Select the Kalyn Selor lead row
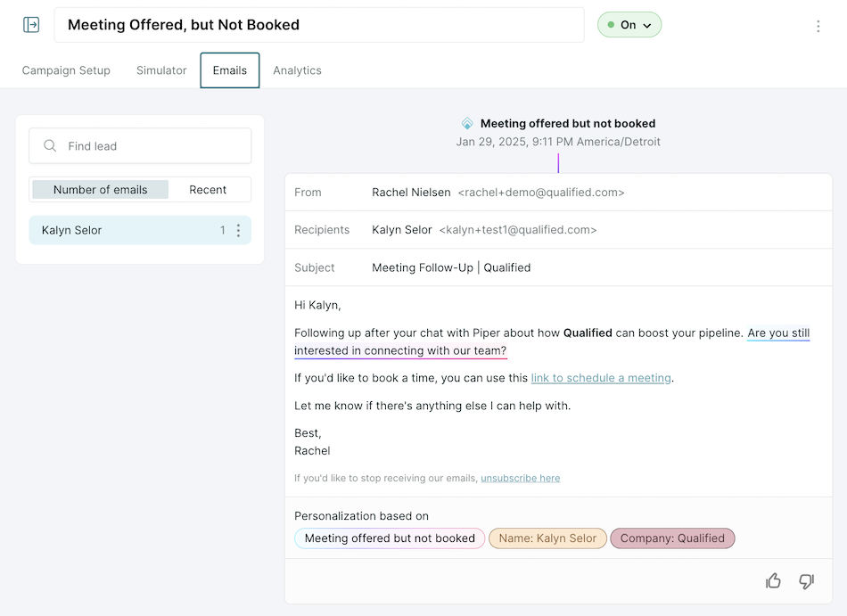Screen dimensions: 847x616 click(140, 231)
